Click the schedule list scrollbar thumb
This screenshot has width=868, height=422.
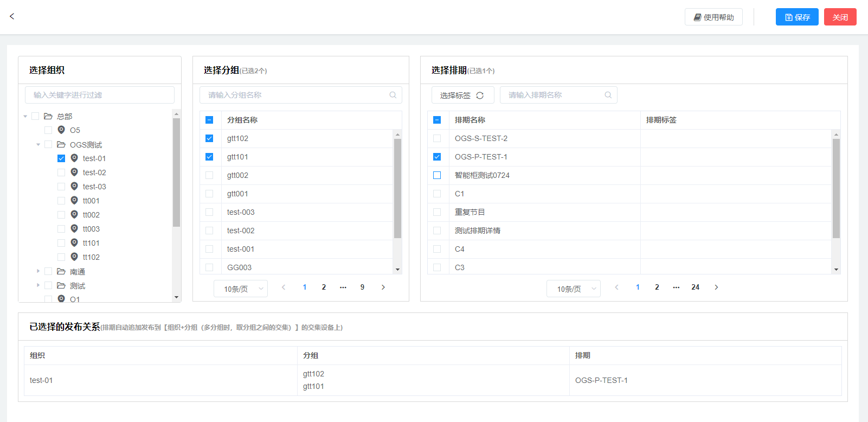tap(836, 189)
